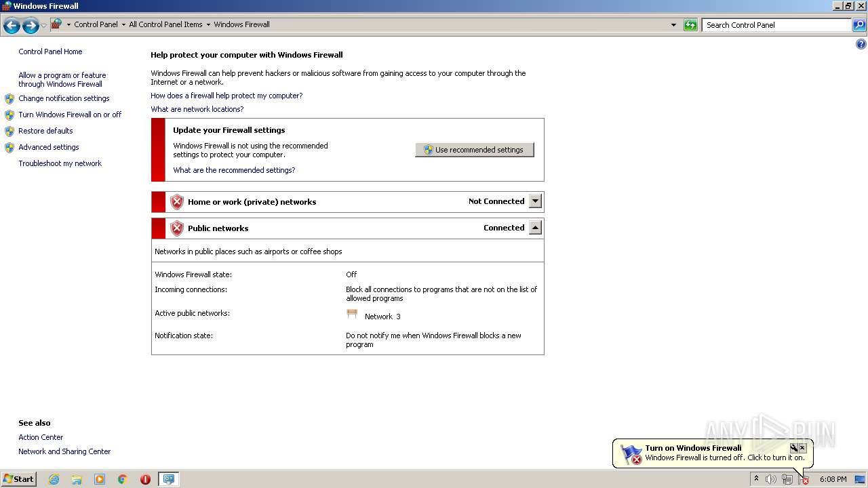This screenshot has height=488, width=868.
Task: Click the Back navigation arrow
Action: tap(12, 26)
